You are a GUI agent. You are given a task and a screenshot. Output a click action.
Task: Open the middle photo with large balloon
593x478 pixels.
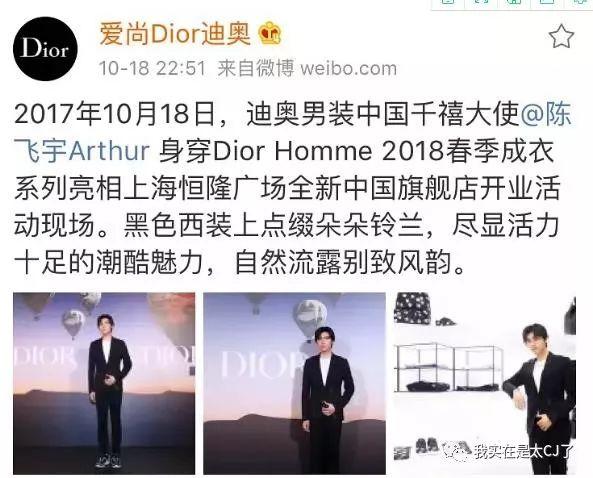pos(295,383)
